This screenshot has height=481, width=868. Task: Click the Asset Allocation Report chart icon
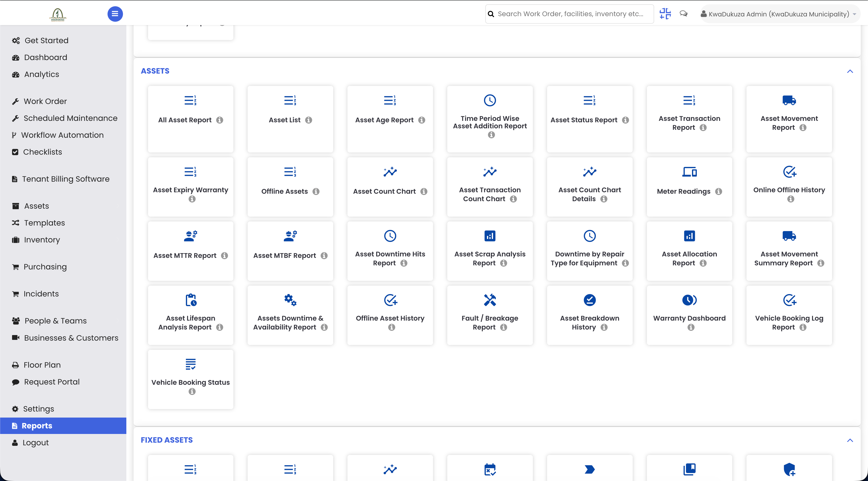pos(689,236)
